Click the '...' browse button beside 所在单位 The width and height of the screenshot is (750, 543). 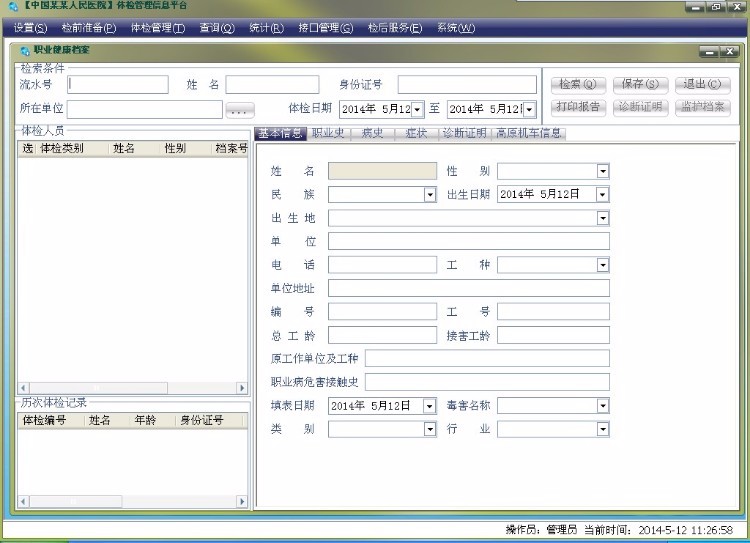tap(241, 109)
